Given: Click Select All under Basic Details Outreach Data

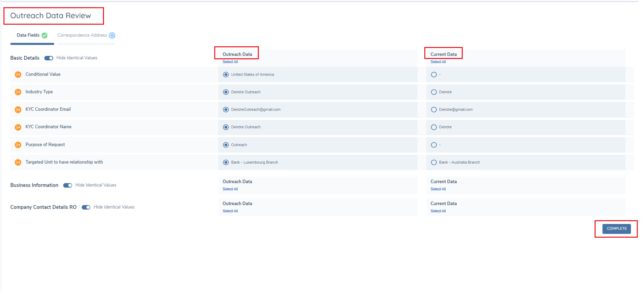Looking at the screenshot, I should [x=230, y=62].
